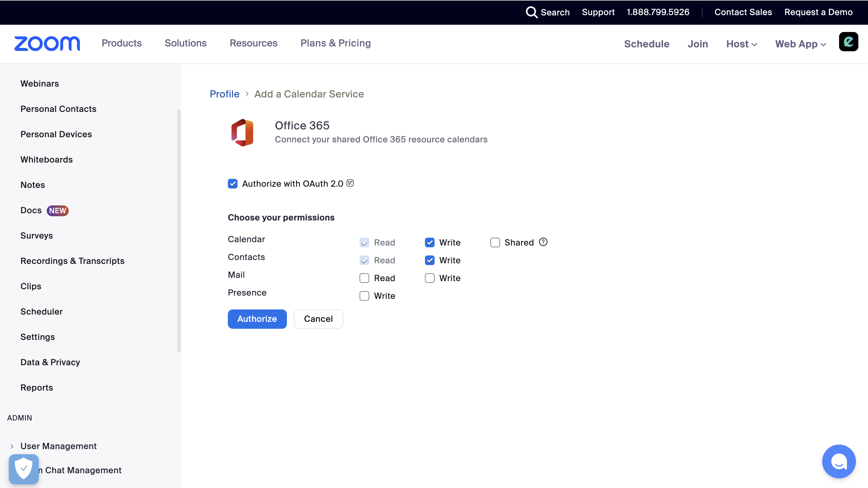Open Data & Privacy in the sidebar
This screenshot has width=868, height=488.
(50, 362)
